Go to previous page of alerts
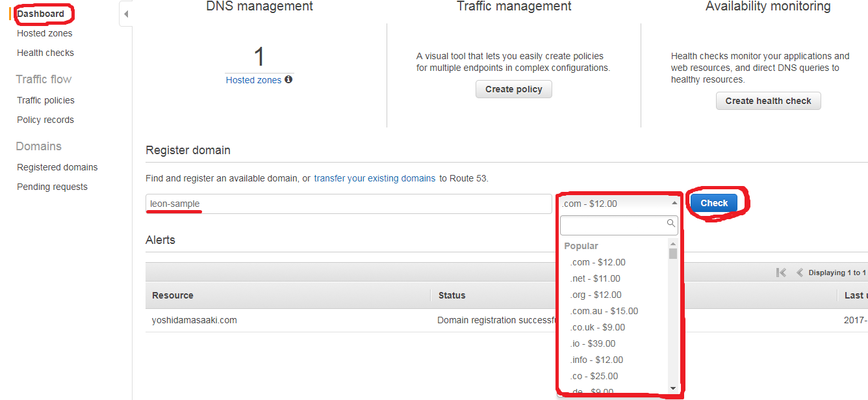The height and width of the screenshot is (400, 868). pyautogui.click(x=800, y=273)
